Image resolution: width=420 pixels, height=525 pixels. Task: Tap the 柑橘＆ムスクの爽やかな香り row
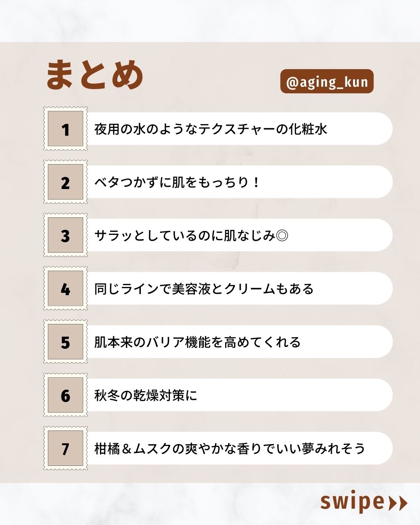point(229,449)
